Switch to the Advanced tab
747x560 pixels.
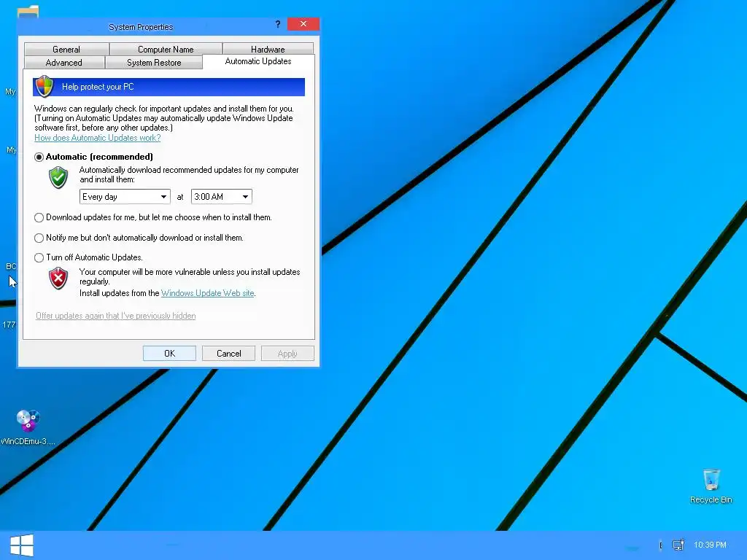tap(64, 63)
